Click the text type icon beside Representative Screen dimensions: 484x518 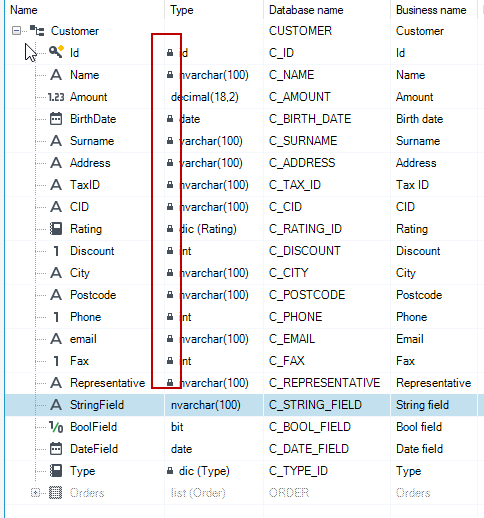click(56, 383)
